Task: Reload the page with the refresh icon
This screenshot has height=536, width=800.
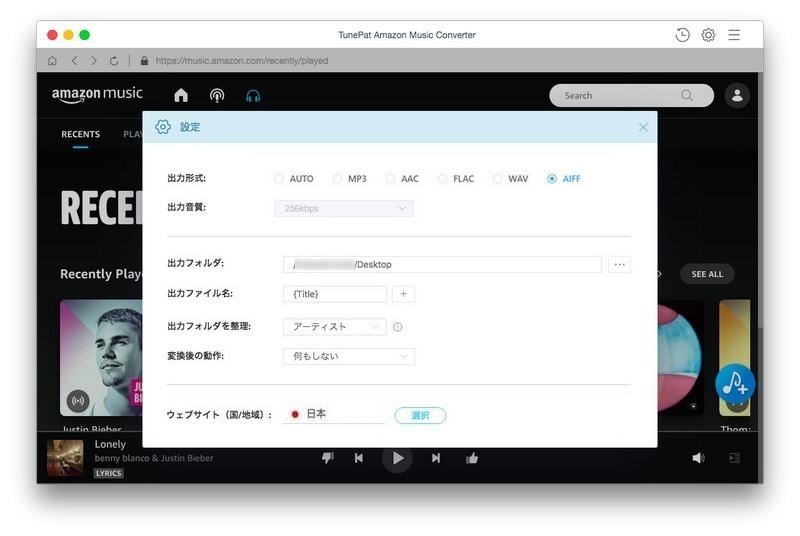Action: point(114,61)
